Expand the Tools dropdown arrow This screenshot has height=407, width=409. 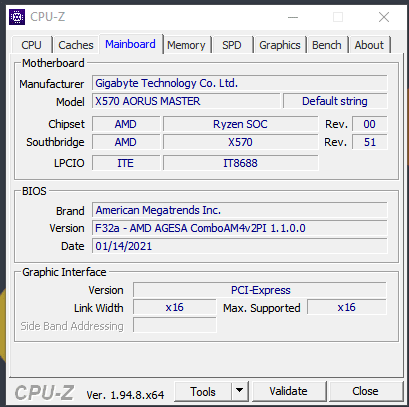(239, 391)
